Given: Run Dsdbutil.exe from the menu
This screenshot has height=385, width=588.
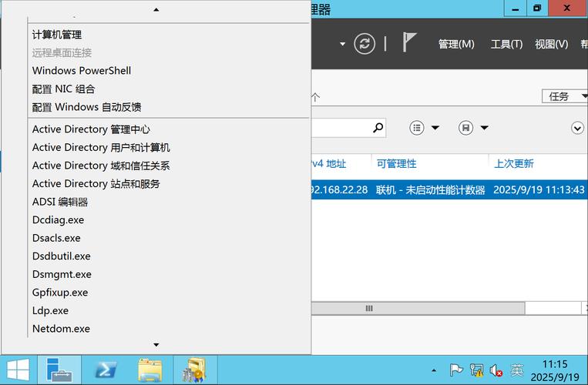Looking at the screenshot, I should click(x=62, y=256).
